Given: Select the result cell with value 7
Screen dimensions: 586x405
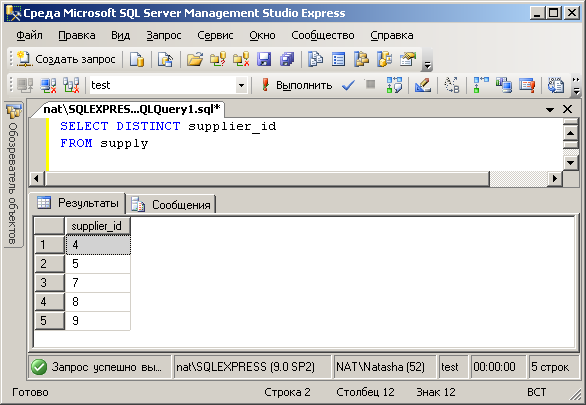Looking at the screenshot, I should point(98,283).
